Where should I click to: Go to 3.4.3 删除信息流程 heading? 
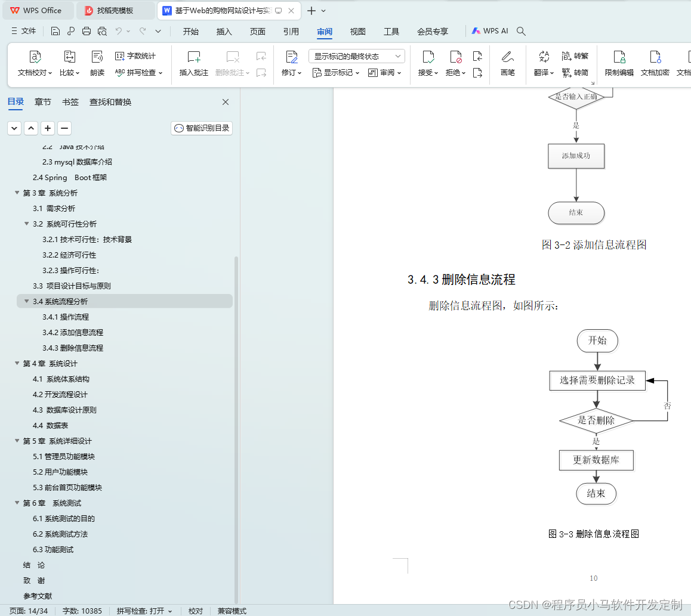73,348
